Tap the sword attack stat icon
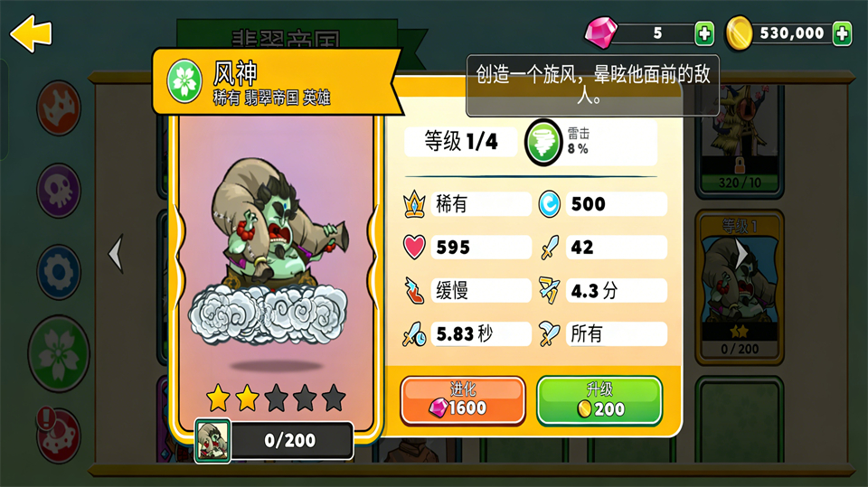 [549, 247]
